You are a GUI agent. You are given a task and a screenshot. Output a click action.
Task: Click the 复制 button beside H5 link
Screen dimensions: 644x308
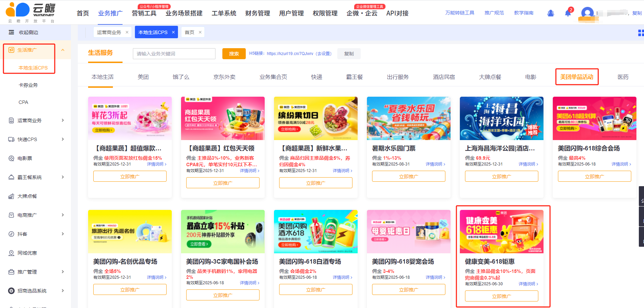[x=349, y=54]
